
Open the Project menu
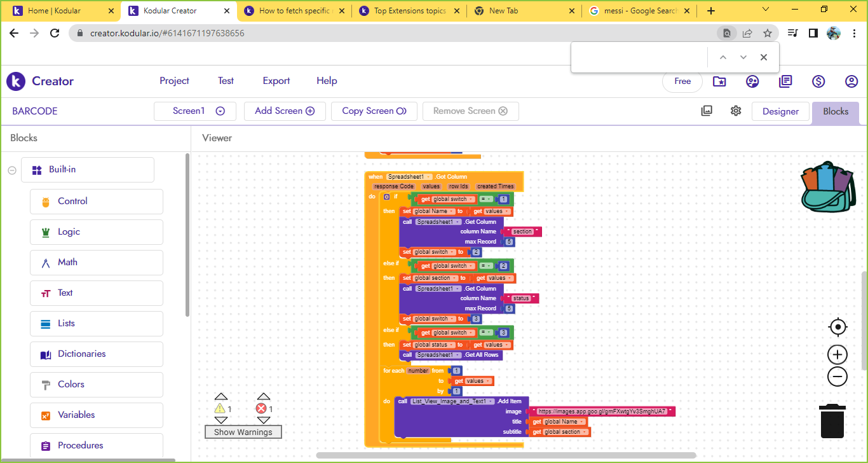coord(174,81)
